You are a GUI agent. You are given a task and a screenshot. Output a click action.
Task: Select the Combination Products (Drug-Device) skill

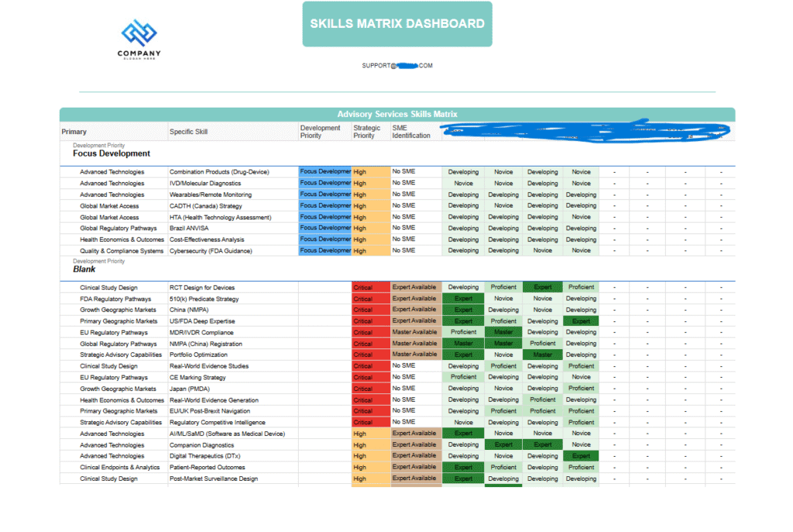[x=218, y=172]
